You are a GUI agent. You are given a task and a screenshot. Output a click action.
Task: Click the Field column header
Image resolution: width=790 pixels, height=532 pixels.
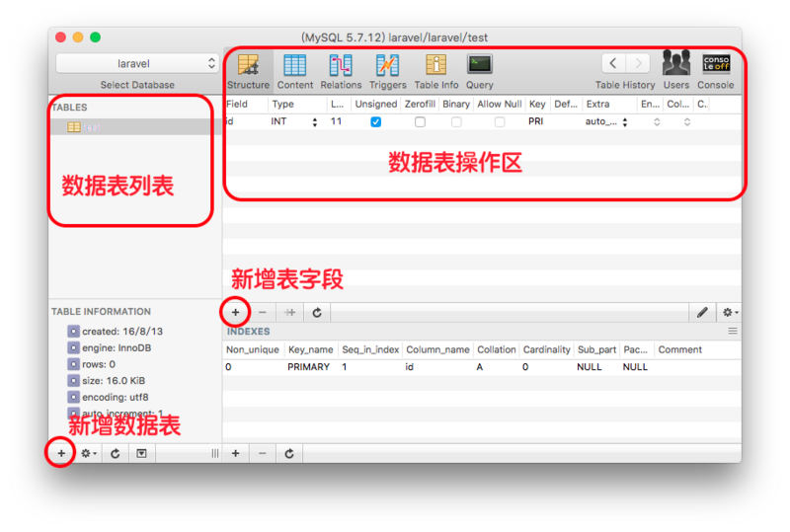coord(245,104)
